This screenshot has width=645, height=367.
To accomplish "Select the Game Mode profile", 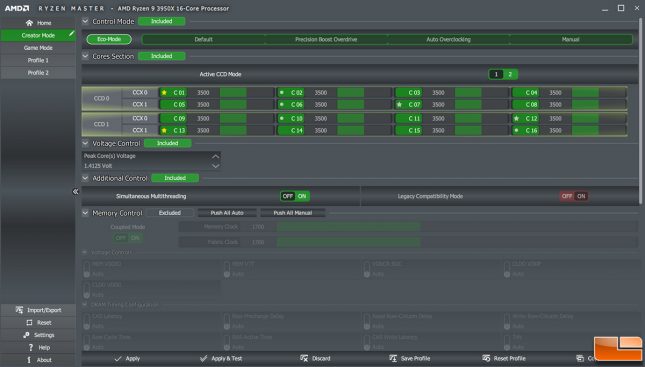I will click(x=38, y=48).
